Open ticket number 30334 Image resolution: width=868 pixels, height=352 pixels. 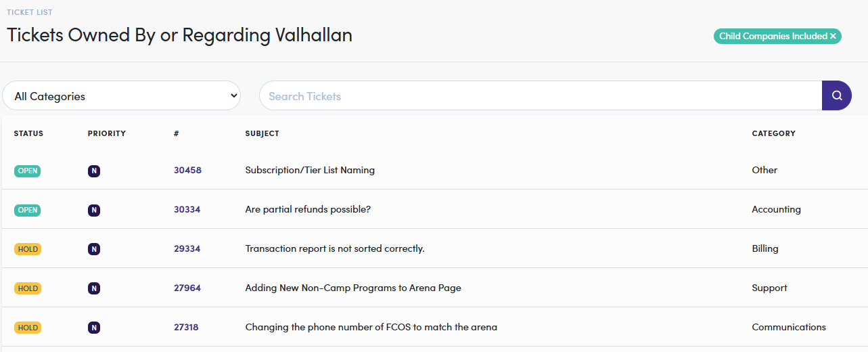click(187, 210)
